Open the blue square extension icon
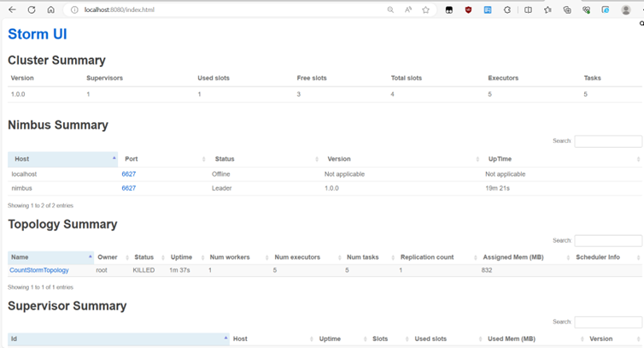Image resolution: width=644 pixels, height=348 pixels. 488,9
